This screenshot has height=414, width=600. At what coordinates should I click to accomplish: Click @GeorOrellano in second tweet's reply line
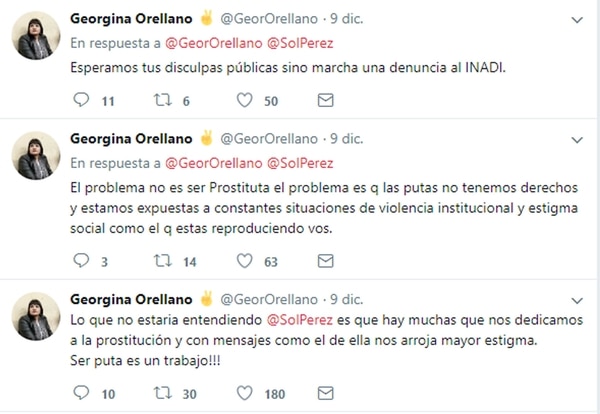pos(209,162)
